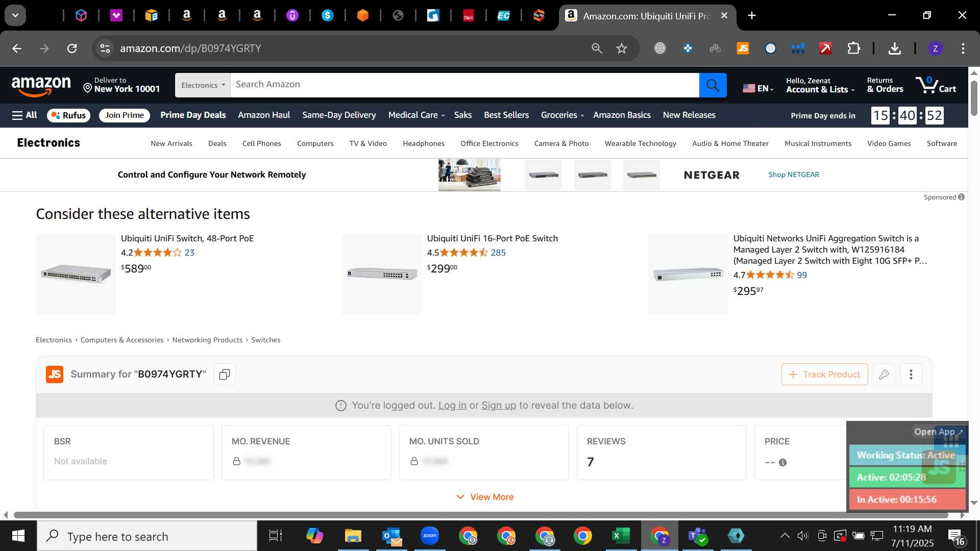Open the Jungle Scout pin/edit icon

pyautogui.click(x=884, y=374)
